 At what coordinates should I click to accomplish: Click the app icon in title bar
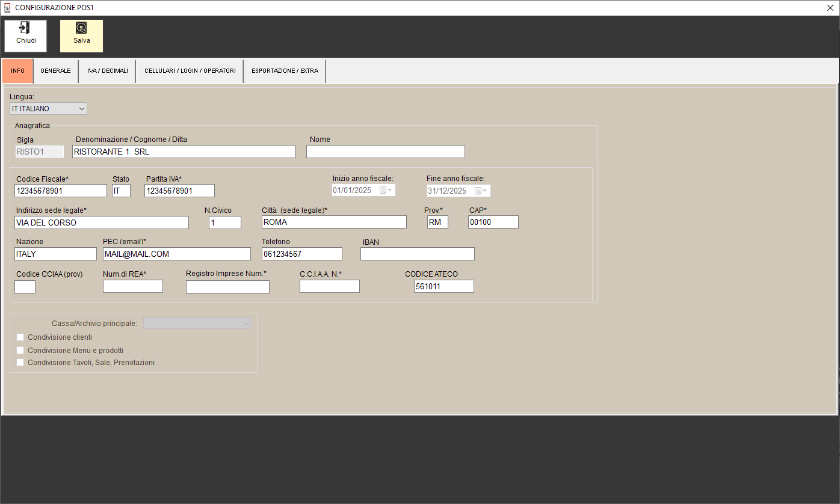(7, 8)
